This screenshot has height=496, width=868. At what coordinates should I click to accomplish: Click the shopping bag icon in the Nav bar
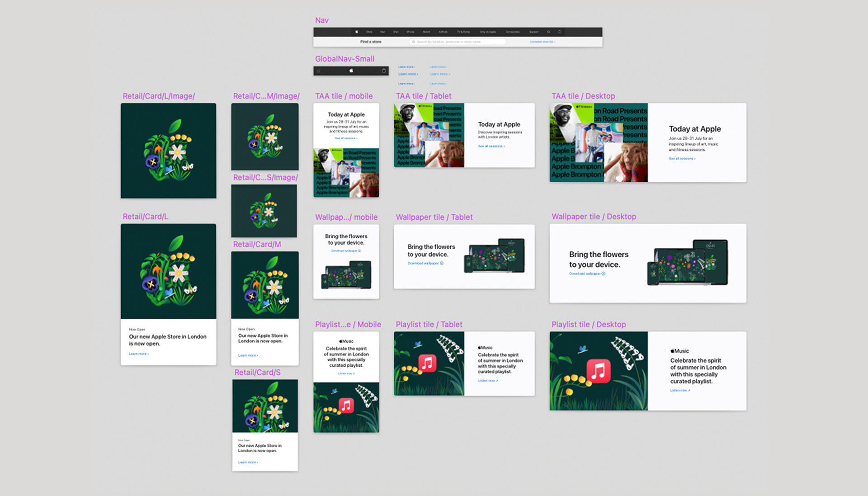pyautogui.click(x=560, y=32)
